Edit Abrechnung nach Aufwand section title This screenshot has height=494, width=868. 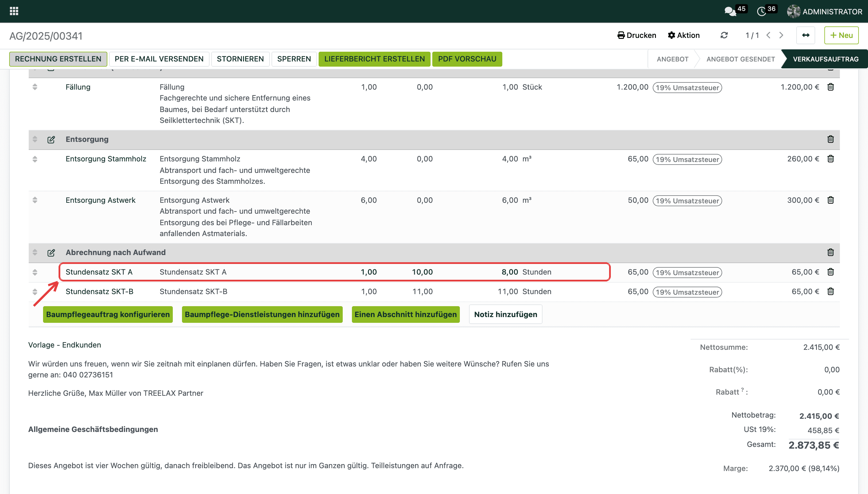tap(51, 253)
